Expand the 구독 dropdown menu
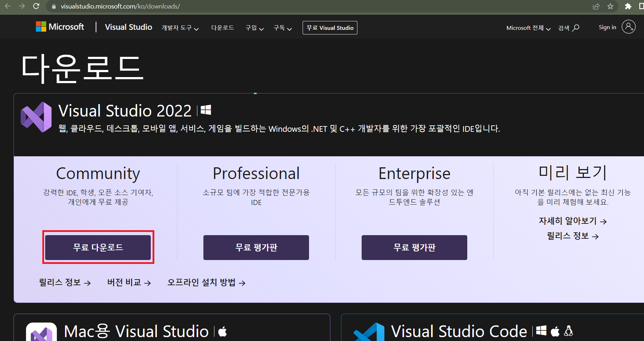Viewport: 644px width, 341px height. click(282, 28)
